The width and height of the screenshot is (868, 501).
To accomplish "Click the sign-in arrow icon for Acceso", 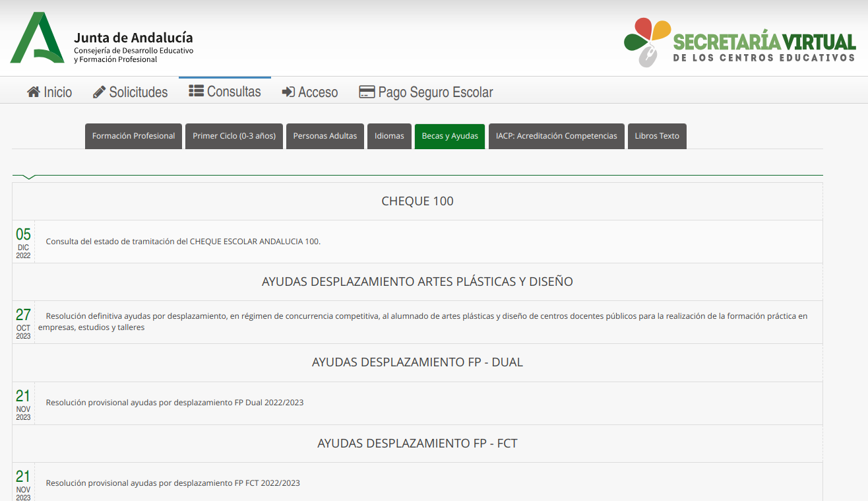I will click(288, 92).
